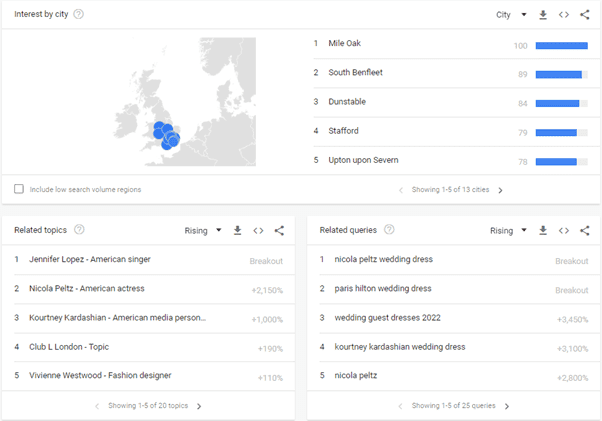Go to previous page of queries
The image size is (602, 421).
pos(400,406)
